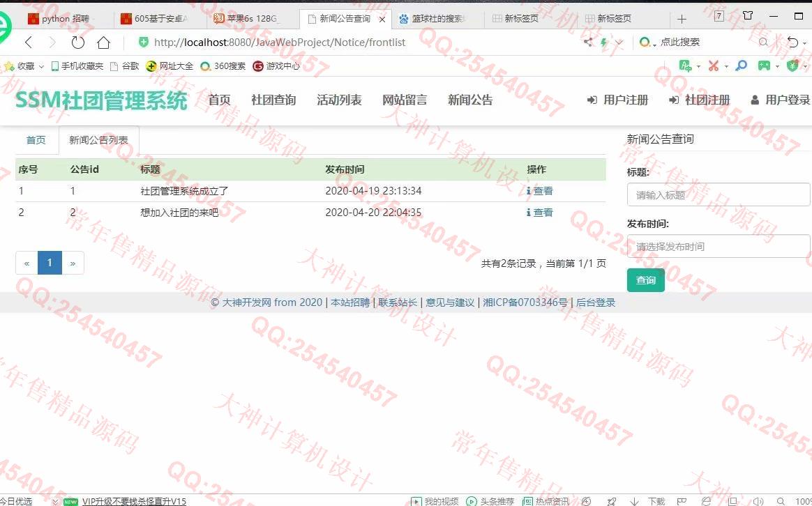Select page 1 in pagination

[x=50, y=263]
